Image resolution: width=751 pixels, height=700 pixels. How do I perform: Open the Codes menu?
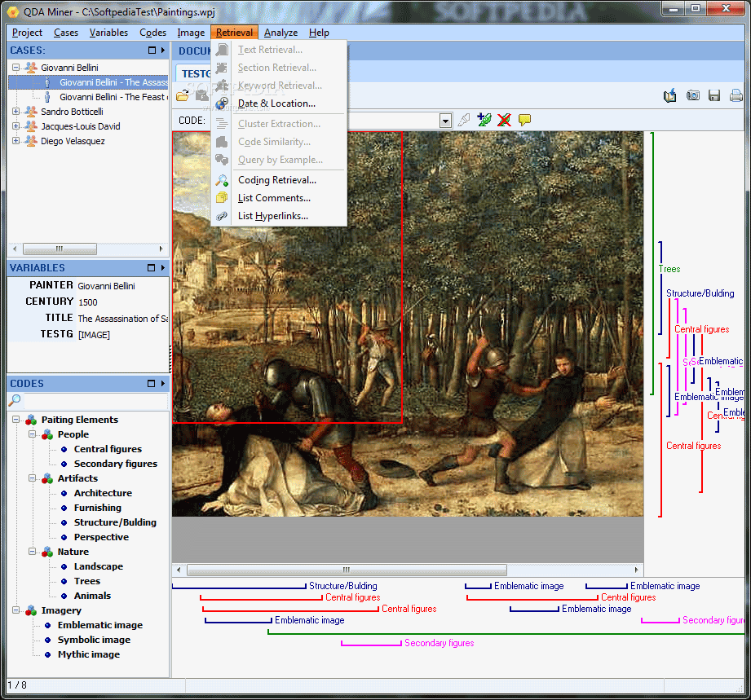click(152, 33)
